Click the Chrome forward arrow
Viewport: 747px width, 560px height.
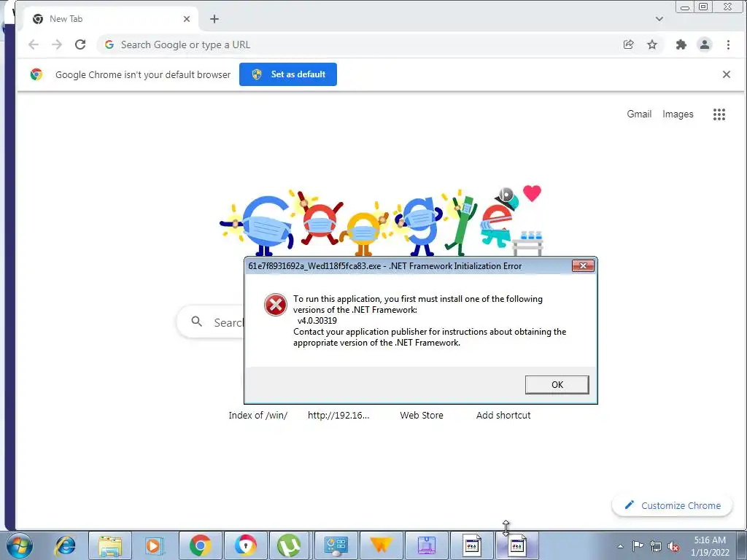click(57, 44)
